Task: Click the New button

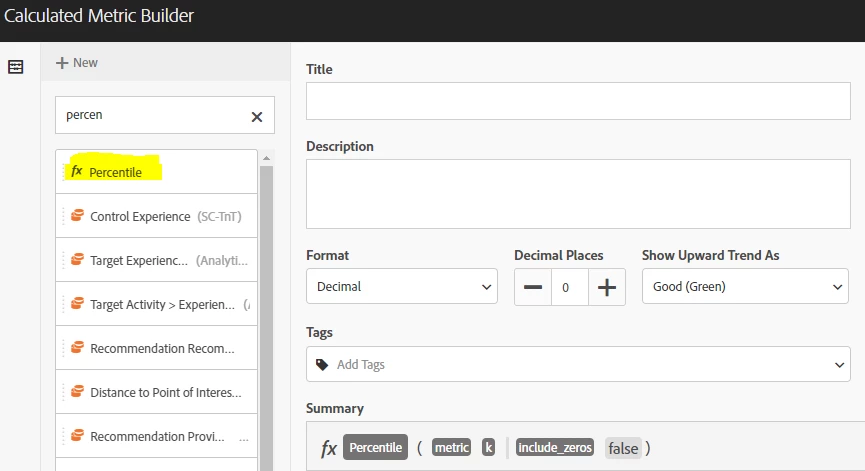Action: click(77, 63)
